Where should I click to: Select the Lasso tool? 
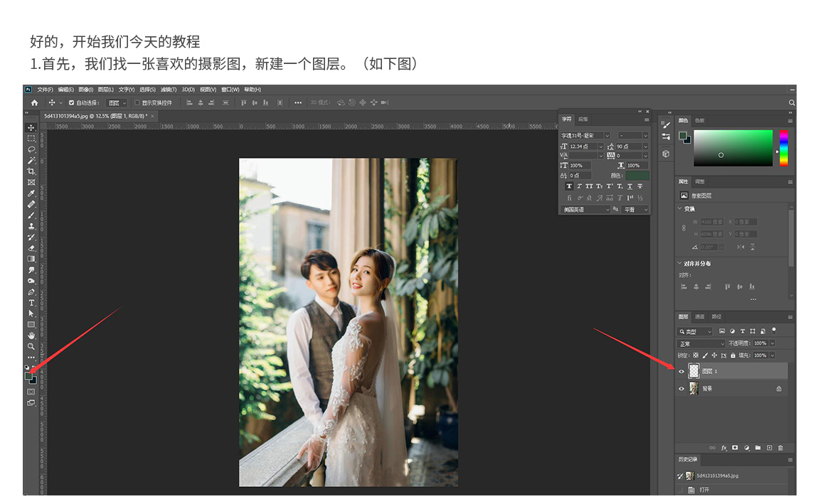(31, 149)
